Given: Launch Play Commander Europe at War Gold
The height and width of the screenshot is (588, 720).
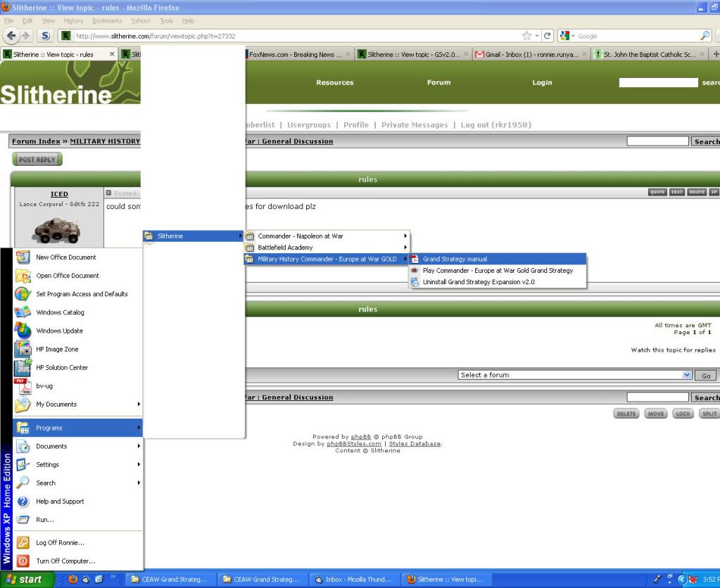Looking at the screenshot, I should click(497, 270).
